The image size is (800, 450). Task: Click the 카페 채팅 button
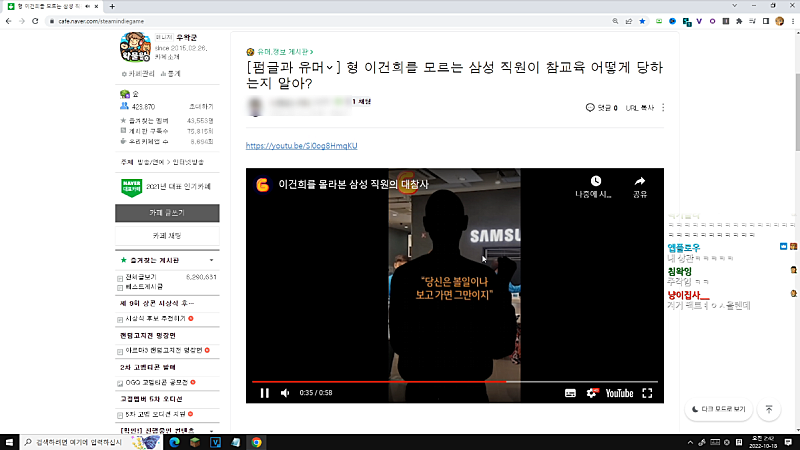click(x=167, y=236)
